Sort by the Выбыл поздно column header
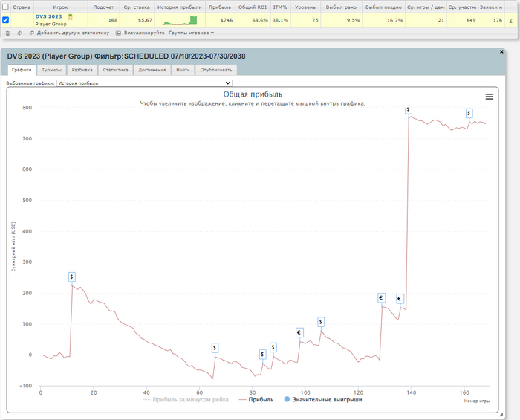This screenshot has height=420, width=520. pos(383,7)
